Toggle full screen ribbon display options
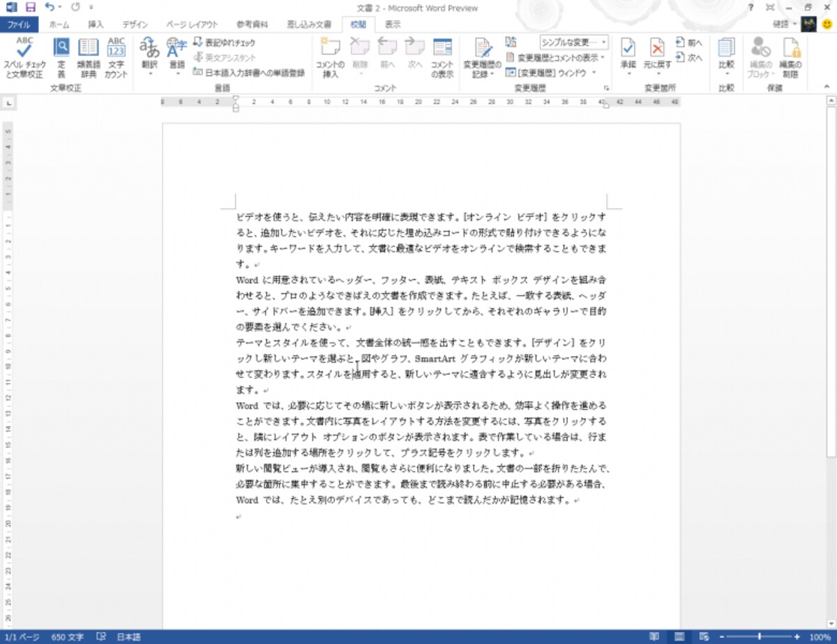837x644 pixels. (769, 7)
